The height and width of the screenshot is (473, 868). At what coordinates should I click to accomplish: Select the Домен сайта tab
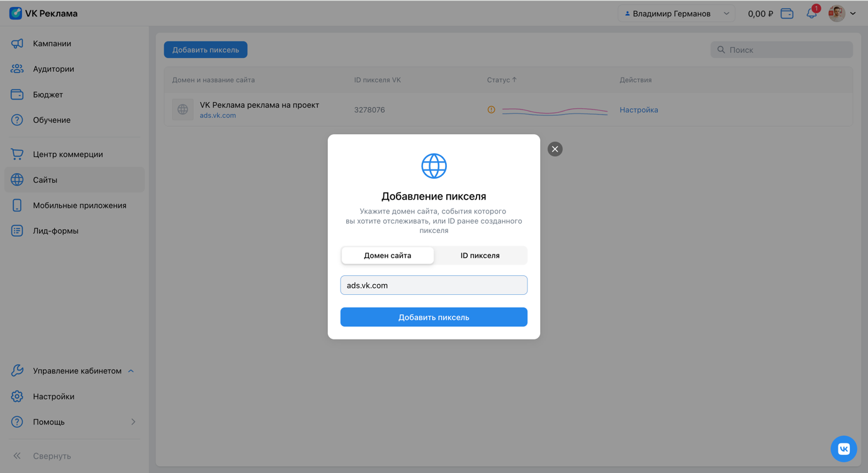388,256
